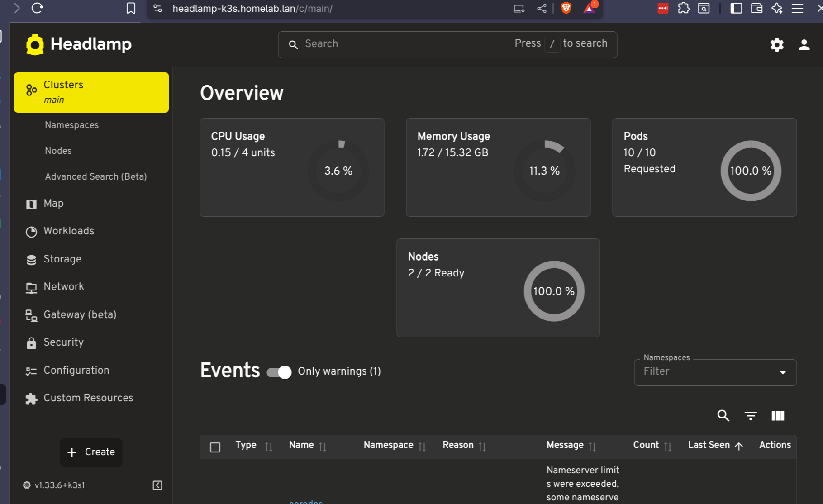Open Workloads in the sidebar
Viewport: 823px width, 504px height.
click(x=69, y=231)
